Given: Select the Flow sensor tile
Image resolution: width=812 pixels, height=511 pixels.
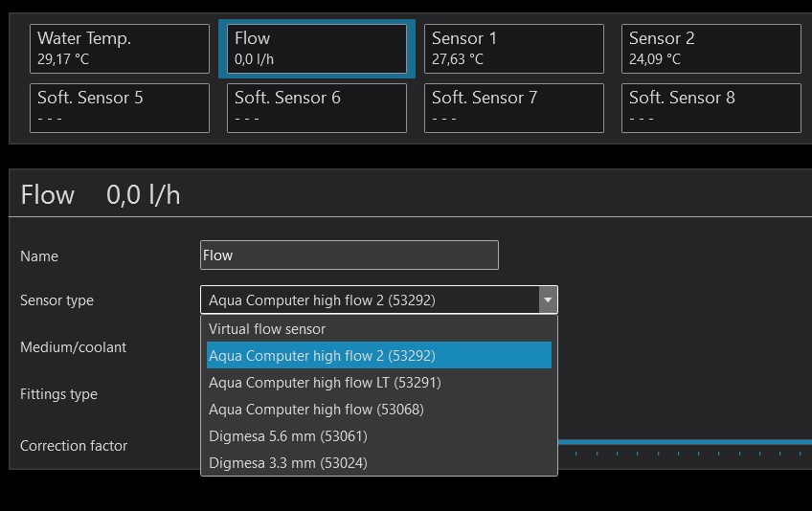Looking at the screenshot, I should tap(317, 49).
